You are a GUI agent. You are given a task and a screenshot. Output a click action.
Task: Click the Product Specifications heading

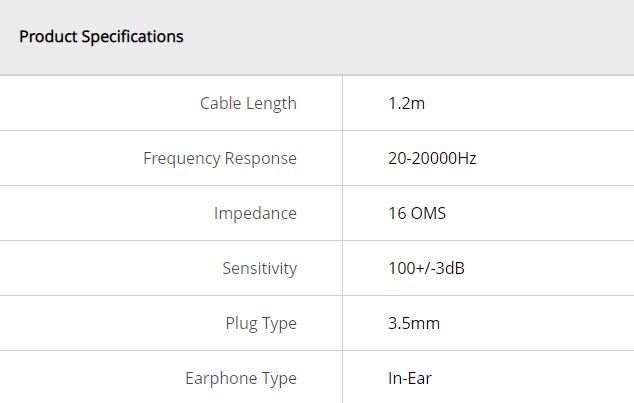click(101, 37)
